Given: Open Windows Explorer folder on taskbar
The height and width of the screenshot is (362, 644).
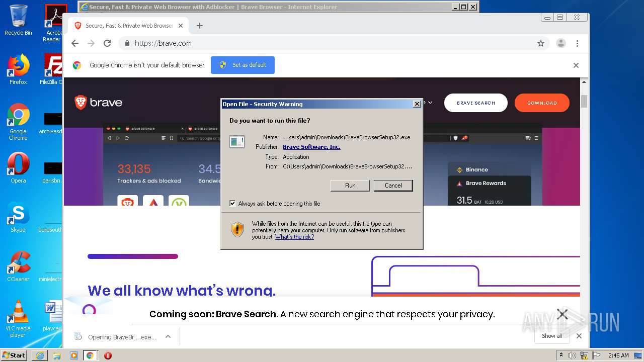Looking at the screenshot, I should pos(57,355).
